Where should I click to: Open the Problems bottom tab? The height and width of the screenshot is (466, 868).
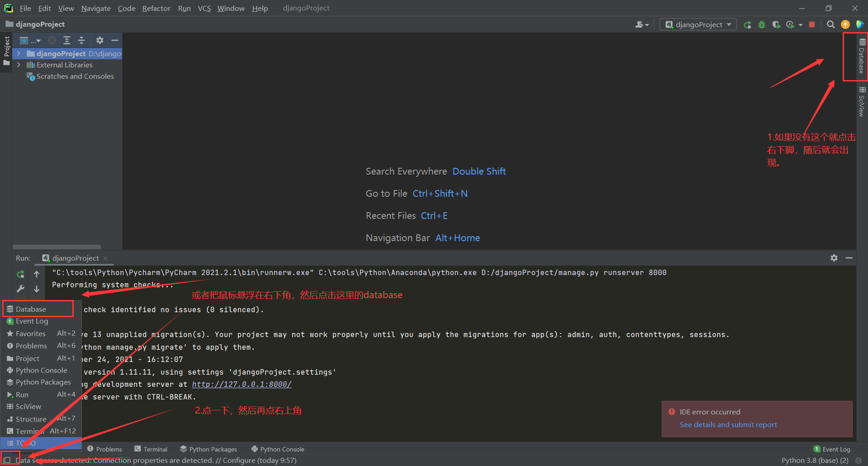coord(105,449)
